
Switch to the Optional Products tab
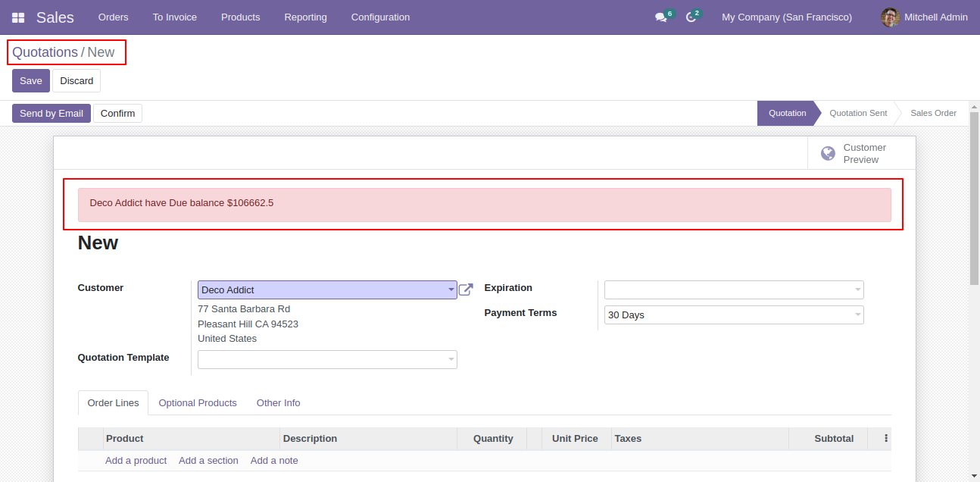[x=198, y=403]
